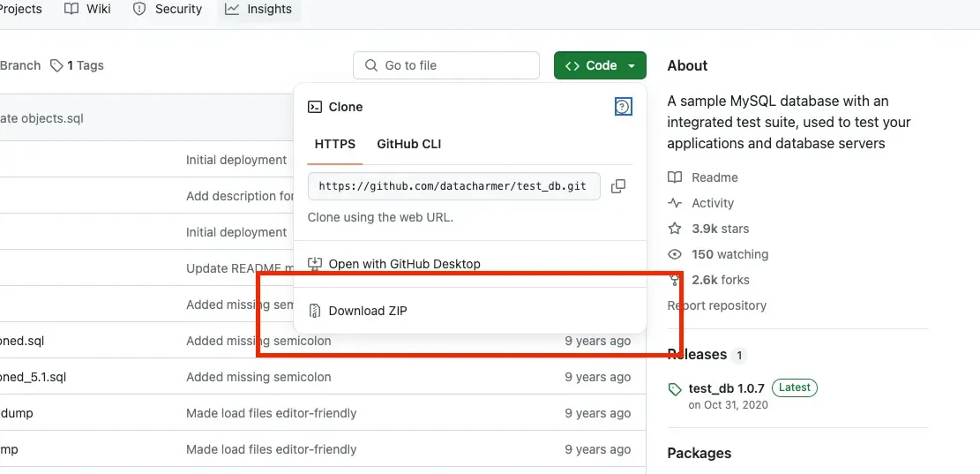Viewport: 980px width, 474px height.
Task: Click the book icon next to Readme
Action: click(675, 177)
